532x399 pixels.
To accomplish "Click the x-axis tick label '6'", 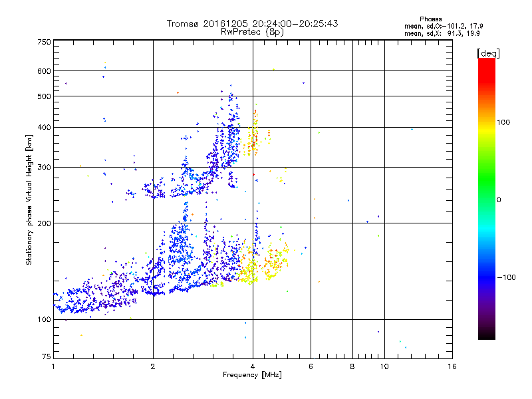I will [311, 366].
